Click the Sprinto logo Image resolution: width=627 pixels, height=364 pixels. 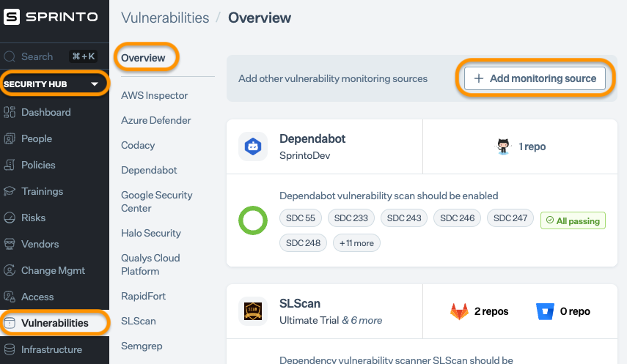[x=51, y=17]
